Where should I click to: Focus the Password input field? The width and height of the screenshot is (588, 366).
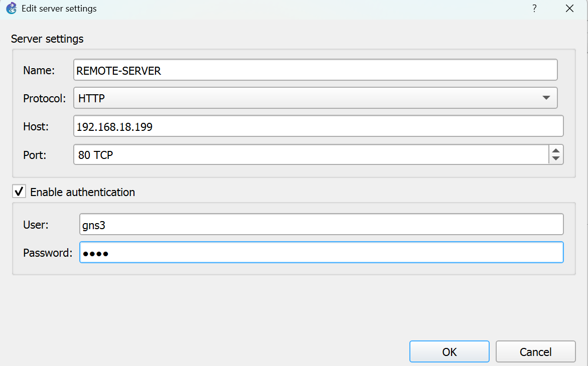click(321, 253)
